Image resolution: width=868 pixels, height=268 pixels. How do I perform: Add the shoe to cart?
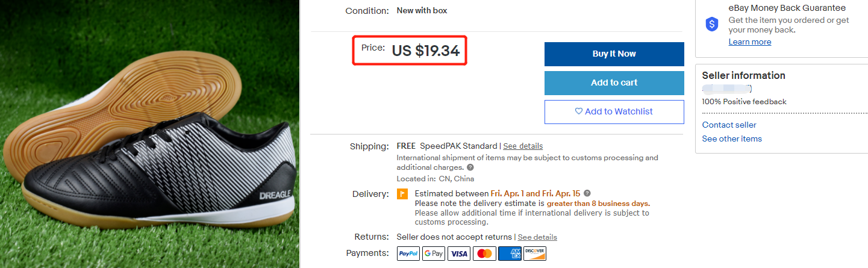click(614, 83)
